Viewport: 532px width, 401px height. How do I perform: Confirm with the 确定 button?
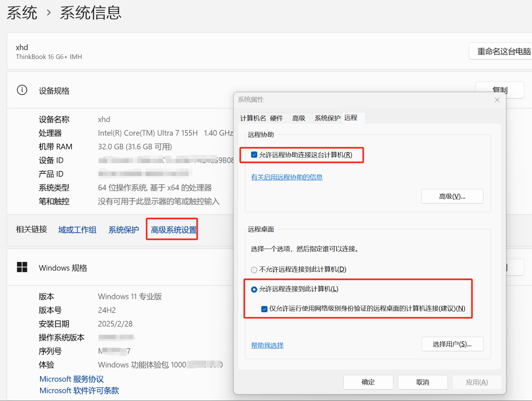point(368,382)
